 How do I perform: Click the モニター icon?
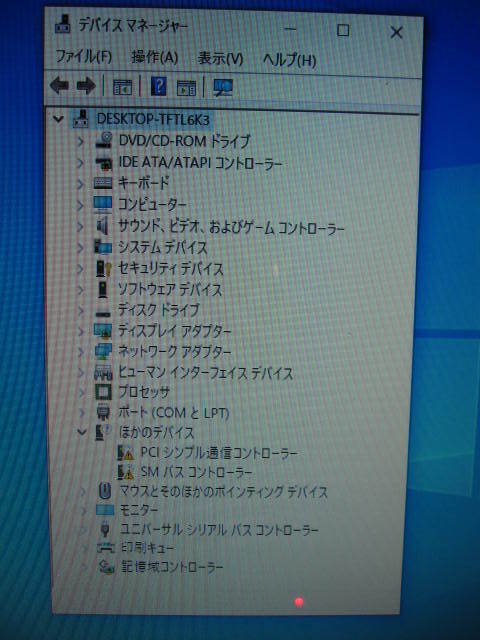point(105,510)
